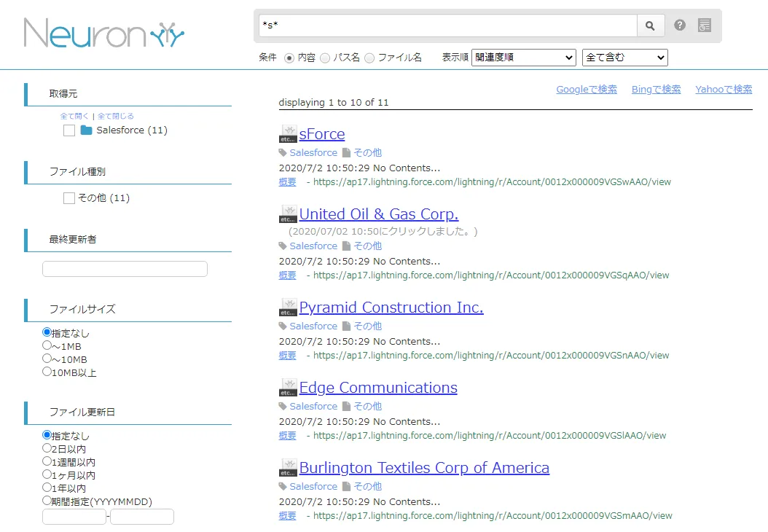Click the search history list icon
Image resolution: width=768 pixels, height=532 pixels.
704,26
